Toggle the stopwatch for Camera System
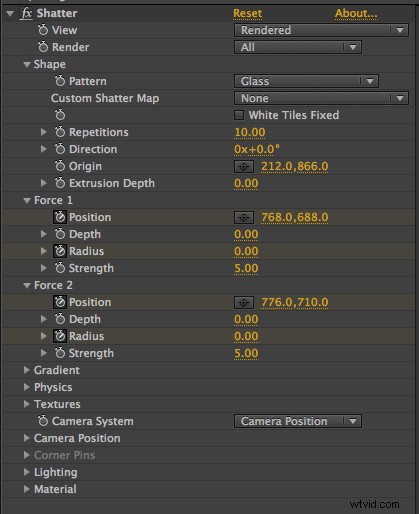The width and height of the screenshot is (419, 514). 43,421
